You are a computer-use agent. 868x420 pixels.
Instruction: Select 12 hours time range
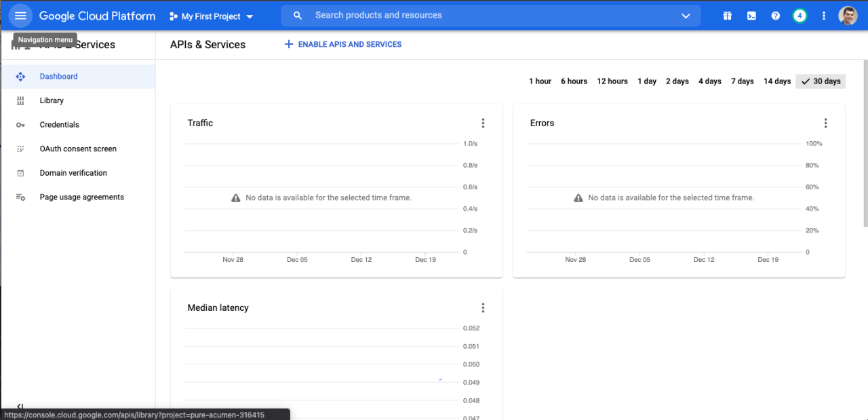[x=612, y=81]
